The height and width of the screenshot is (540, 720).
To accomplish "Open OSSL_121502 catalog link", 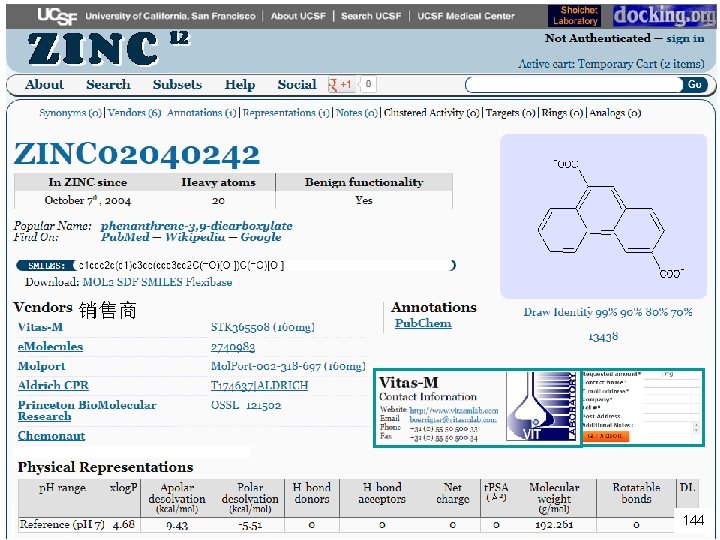I will pos(246,405).
